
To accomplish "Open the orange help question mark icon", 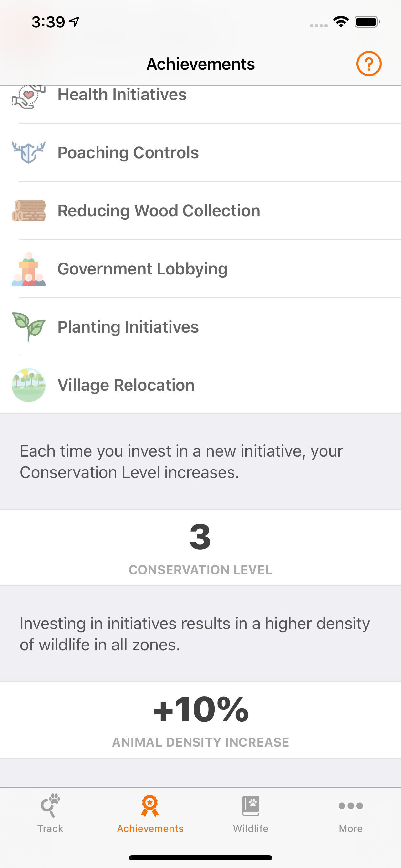I will click(x=369, y=64).
